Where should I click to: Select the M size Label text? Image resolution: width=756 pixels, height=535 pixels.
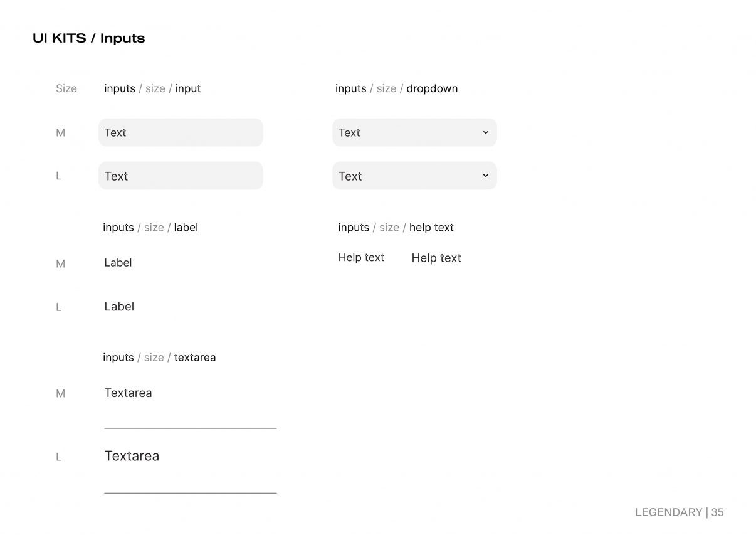coord(118,263)
